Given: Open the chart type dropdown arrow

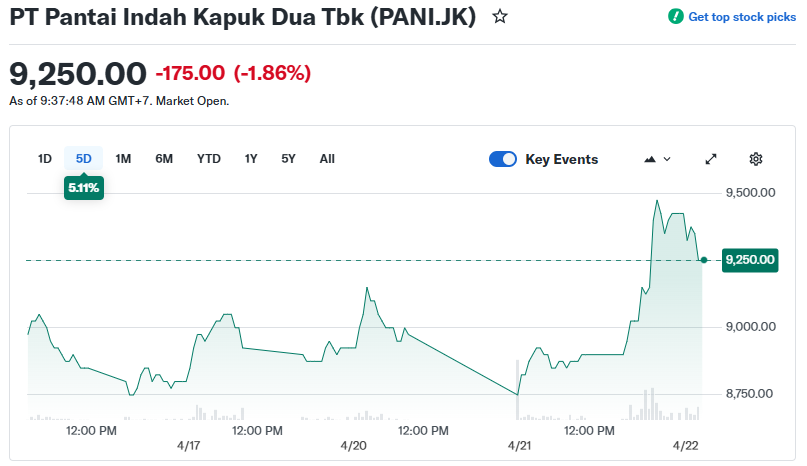Looking at the screenshot, I should pyautogui.click(x=667, y=159).
